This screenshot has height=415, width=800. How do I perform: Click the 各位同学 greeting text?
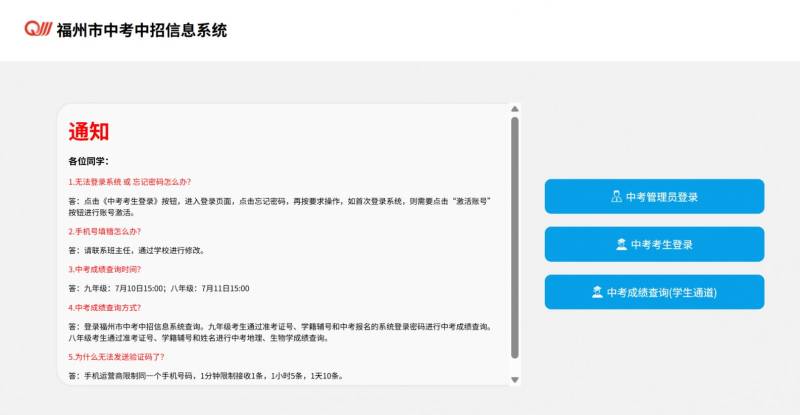click(88, 161)
